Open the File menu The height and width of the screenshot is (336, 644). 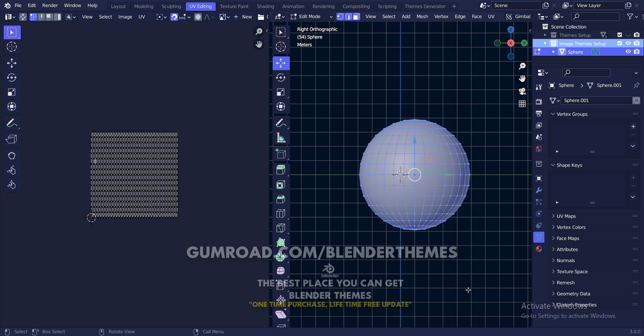[x=18, y=5]
